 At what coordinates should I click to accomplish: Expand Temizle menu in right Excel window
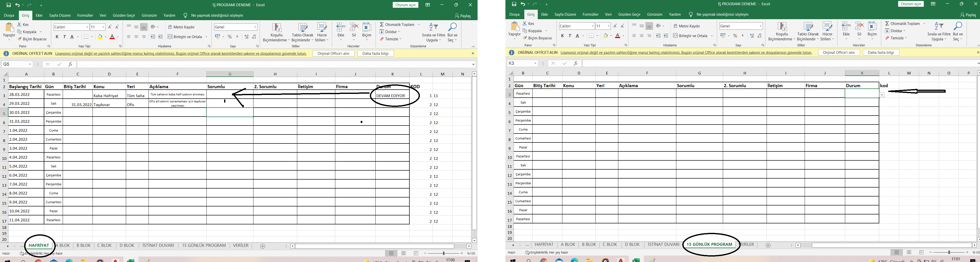click(896, 38)
